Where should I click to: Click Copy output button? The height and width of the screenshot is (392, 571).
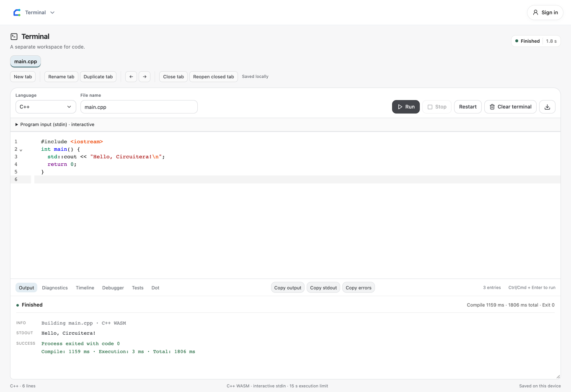(x=288, y=288)
